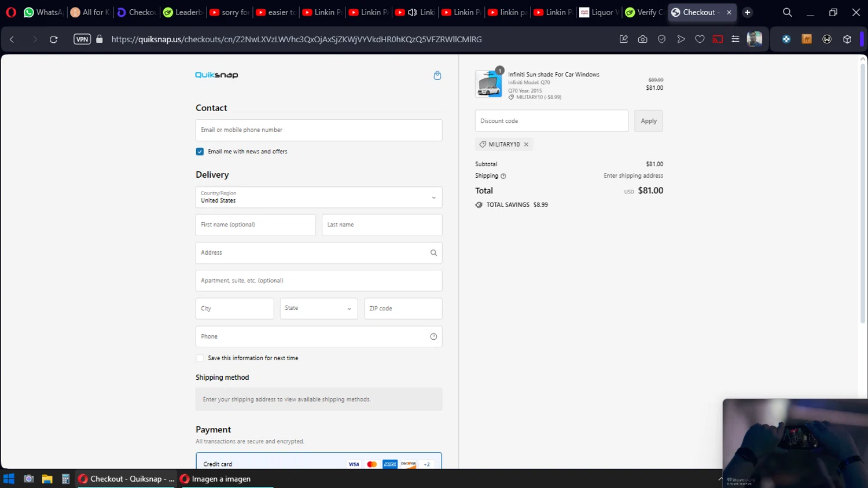The height and width of the screenshot is (488, 868).
Task: Click the address search magnifier icon
Action: pyautogui.click(x=433, y=253)
